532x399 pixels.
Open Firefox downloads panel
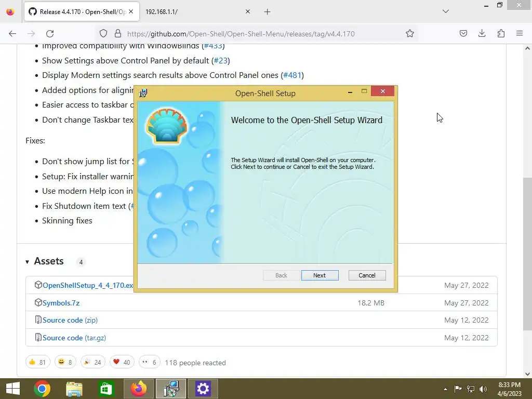(482, 33)
